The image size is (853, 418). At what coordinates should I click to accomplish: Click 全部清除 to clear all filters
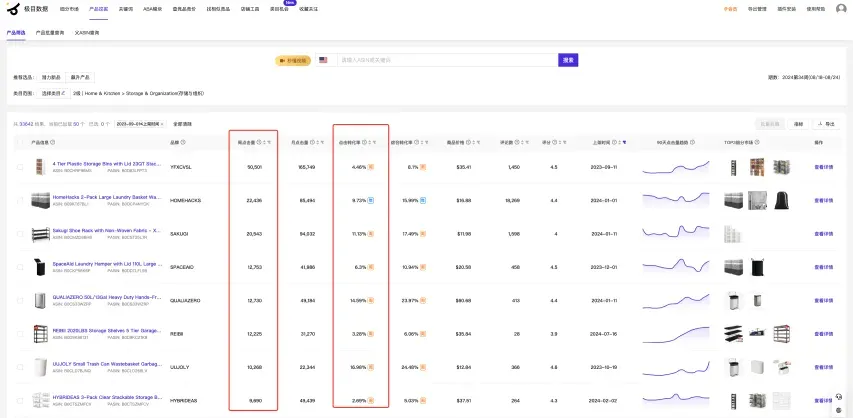[x=182, y=125]
